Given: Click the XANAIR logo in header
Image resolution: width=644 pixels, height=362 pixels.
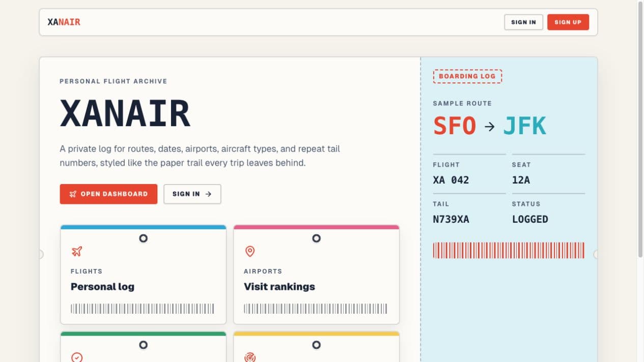Looking at the screenshot, I should click(x=64, y=22).
